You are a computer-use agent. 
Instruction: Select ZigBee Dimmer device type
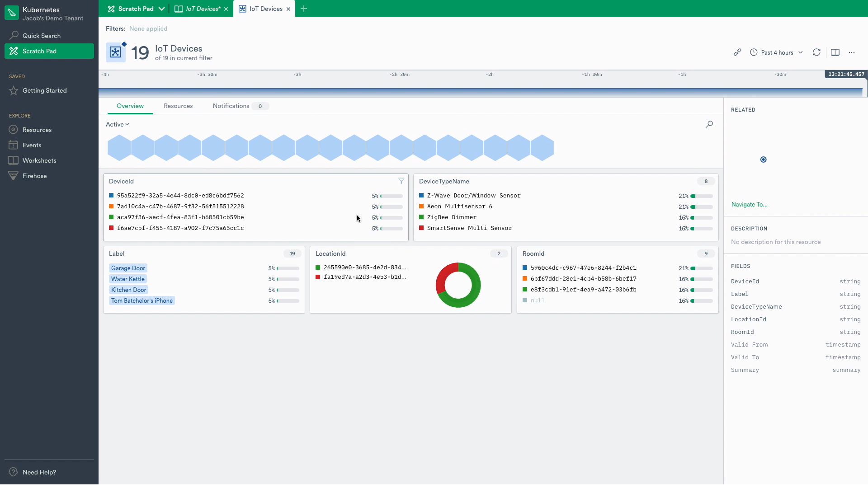(566, 217)
